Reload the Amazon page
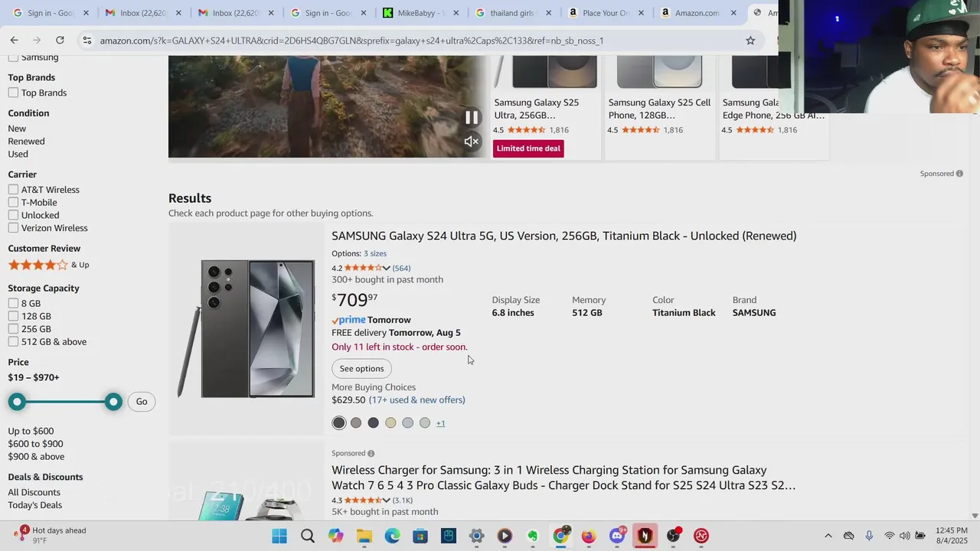The height and width of the screenshot is (551, 980). click(x=60, y=40)
